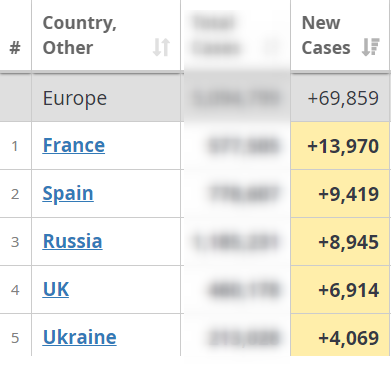
Task: Open the France country link
Action: [x=74, y=145]
